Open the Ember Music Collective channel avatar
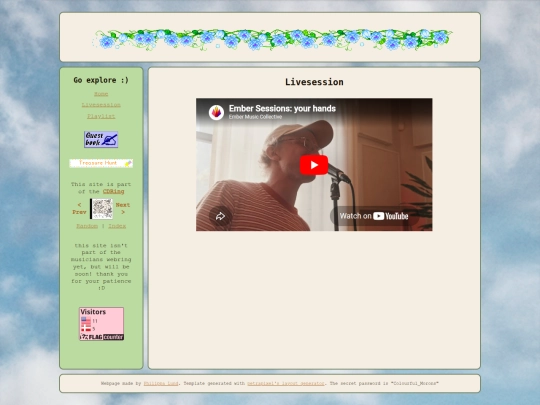This screenshot has width=540, height=405. (216, 112)
